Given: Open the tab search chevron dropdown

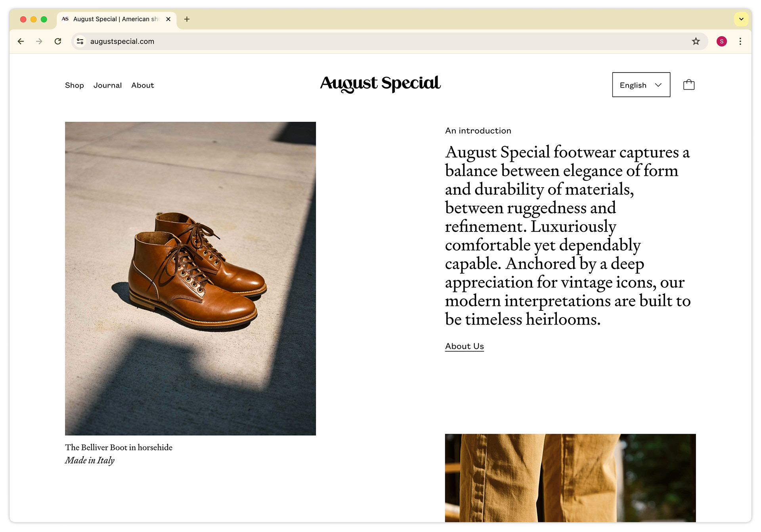Looking at the screenshot, I should [x=741, y=19].
